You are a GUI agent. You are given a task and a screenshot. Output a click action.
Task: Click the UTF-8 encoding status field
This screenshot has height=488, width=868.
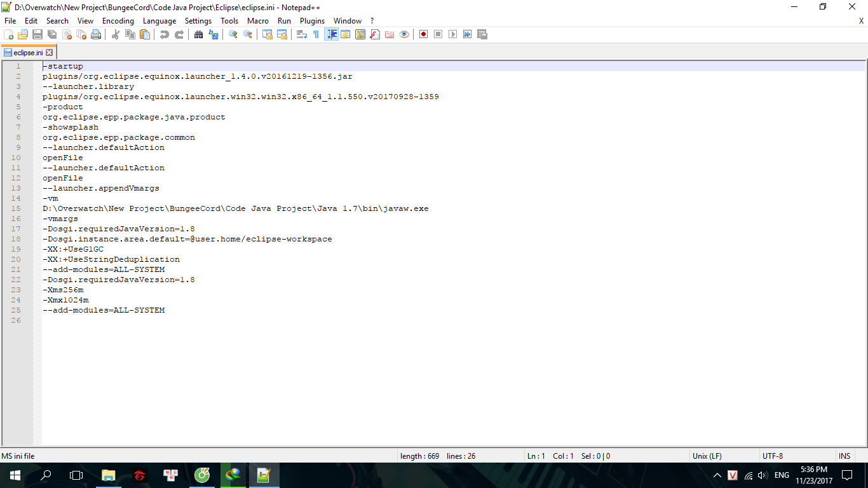[797, 456]
